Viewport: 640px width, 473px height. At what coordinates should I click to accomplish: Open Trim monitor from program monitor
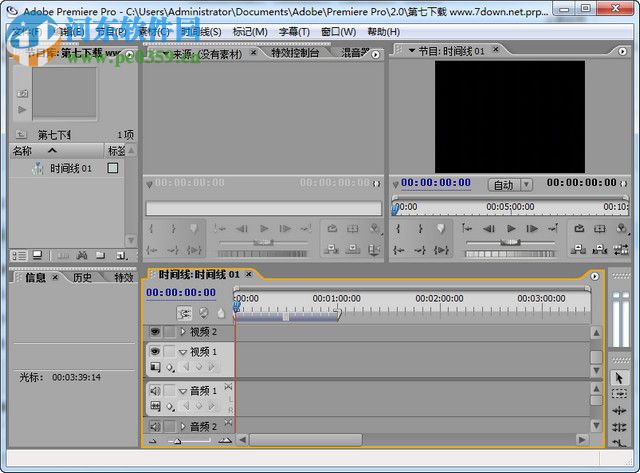621,249
